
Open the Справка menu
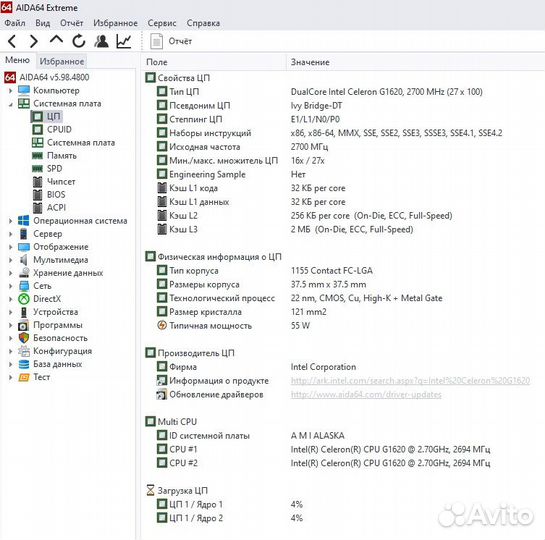pos(203,23)
